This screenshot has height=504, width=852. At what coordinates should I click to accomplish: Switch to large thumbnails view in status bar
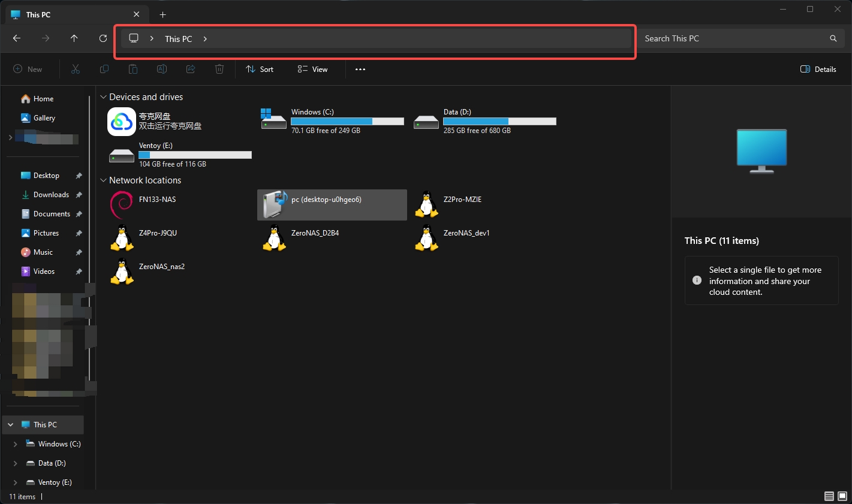[x=842, y=496]
